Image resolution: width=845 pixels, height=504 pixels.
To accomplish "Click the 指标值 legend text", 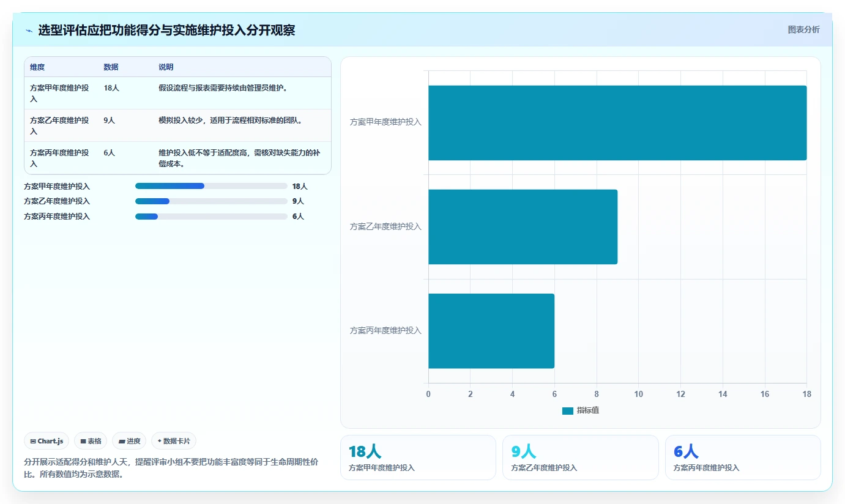I will 588,410.
